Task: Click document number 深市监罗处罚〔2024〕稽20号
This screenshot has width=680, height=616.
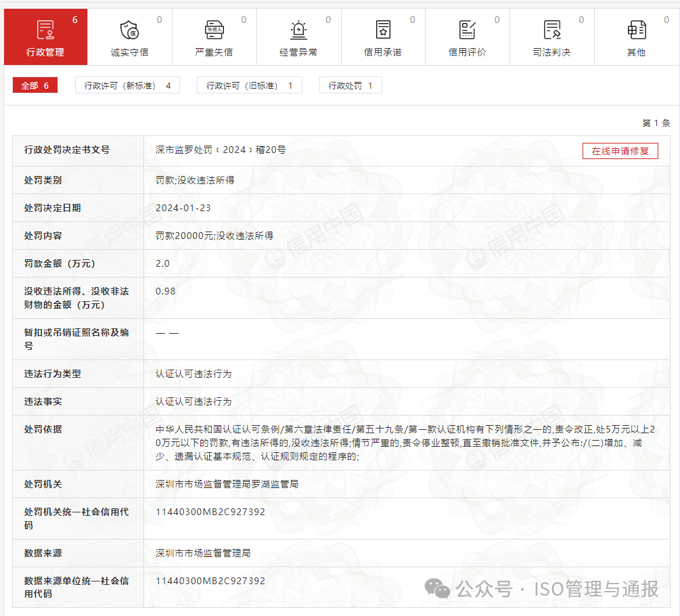Action: [x=221, y=150]
